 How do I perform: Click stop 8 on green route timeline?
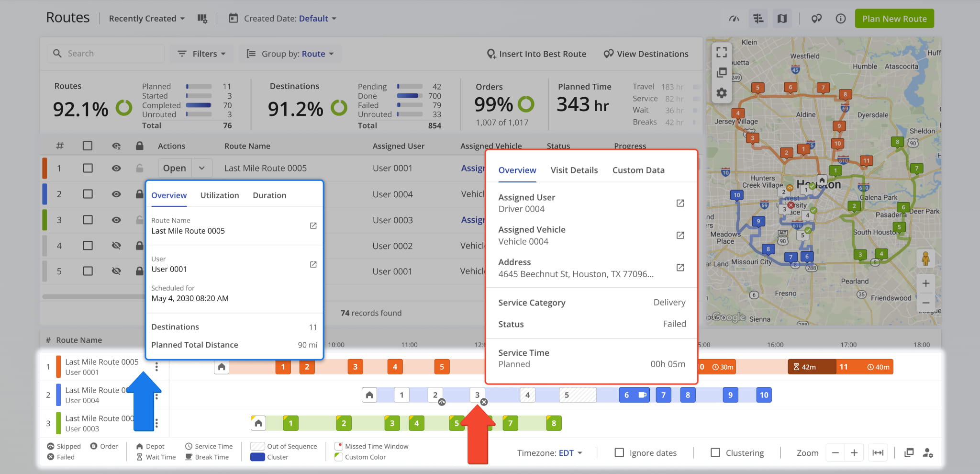point(554,423)
